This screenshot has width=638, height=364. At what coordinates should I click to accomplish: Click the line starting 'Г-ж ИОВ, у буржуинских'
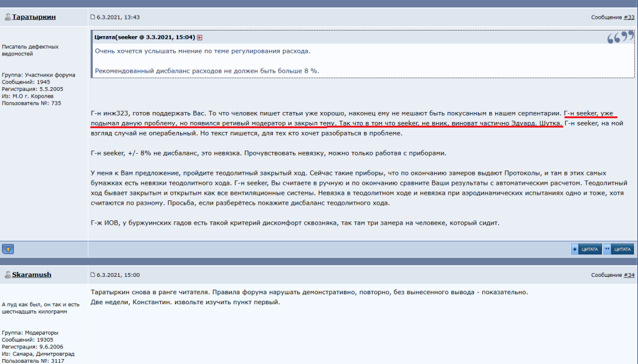pos(295,223)
